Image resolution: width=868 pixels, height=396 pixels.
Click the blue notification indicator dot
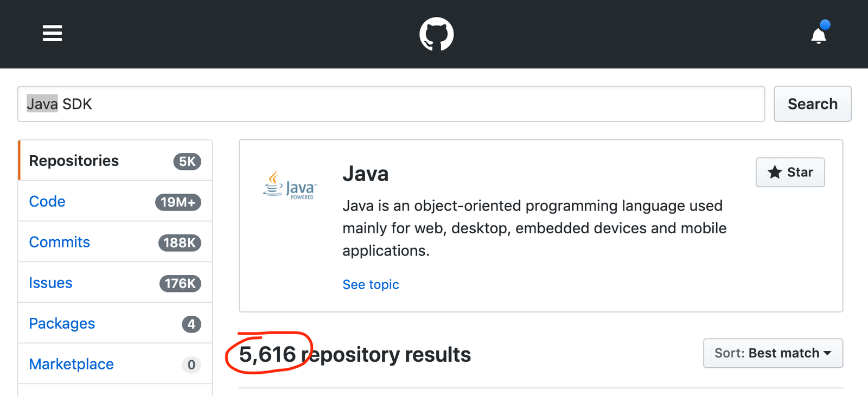[825, 24]
